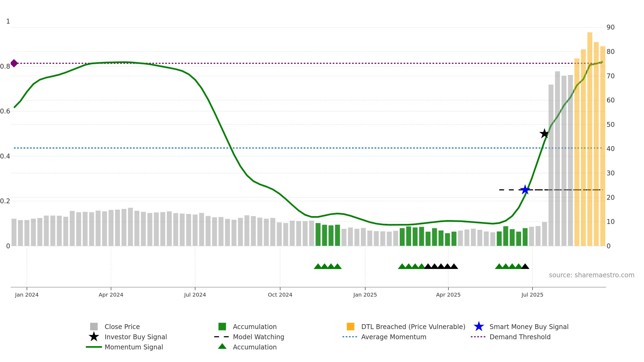Click the blue star icon in legend

(479, 327)
